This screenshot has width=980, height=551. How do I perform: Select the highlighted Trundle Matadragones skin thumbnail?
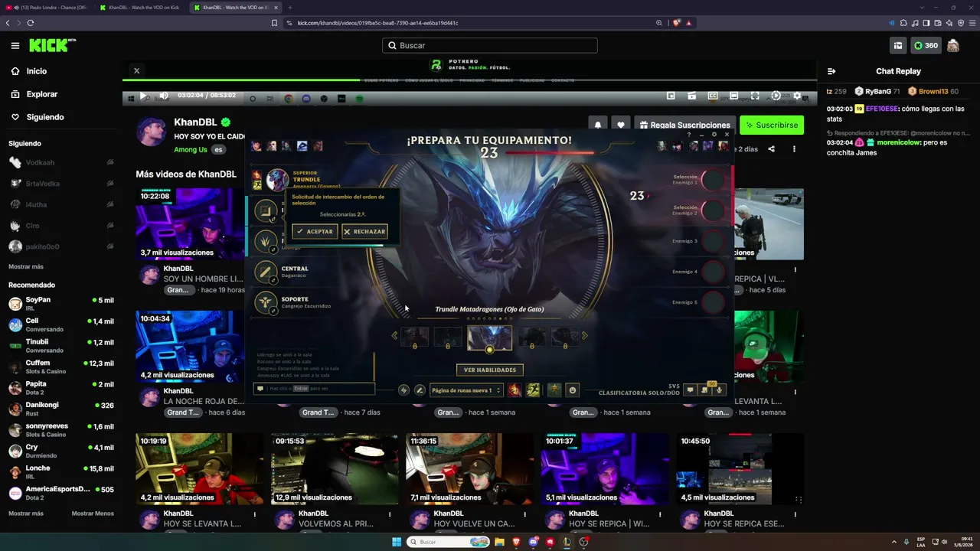[490, 337]
